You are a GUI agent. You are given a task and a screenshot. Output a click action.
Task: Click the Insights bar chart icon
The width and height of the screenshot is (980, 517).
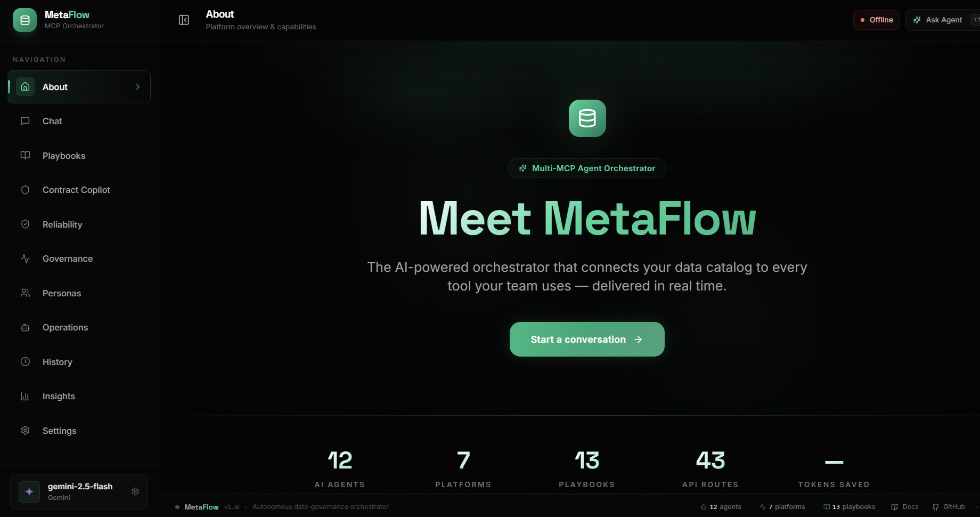(x=25, y=396)
